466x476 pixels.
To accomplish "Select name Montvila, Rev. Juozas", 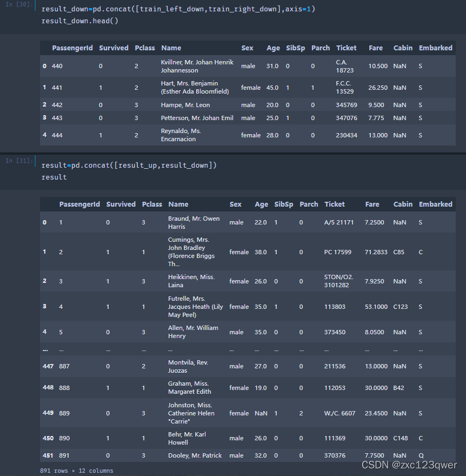I will (x=188, y=366).
